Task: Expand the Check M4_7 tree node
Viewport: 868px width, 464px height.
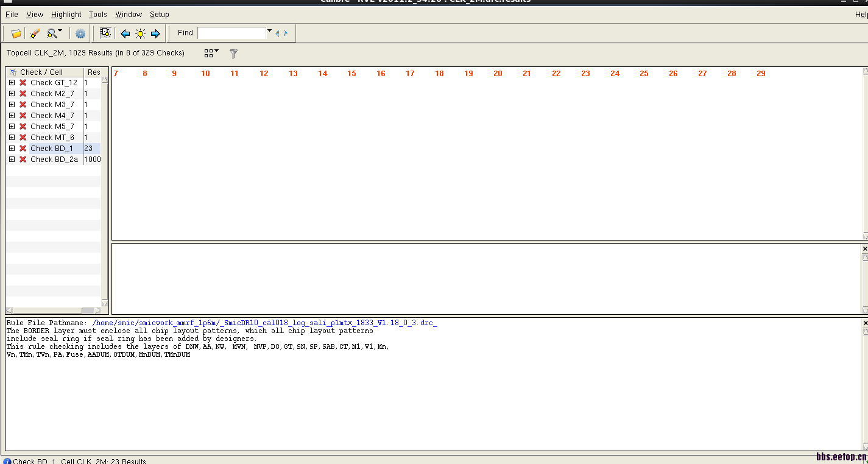Action: (x=12, y=116)
